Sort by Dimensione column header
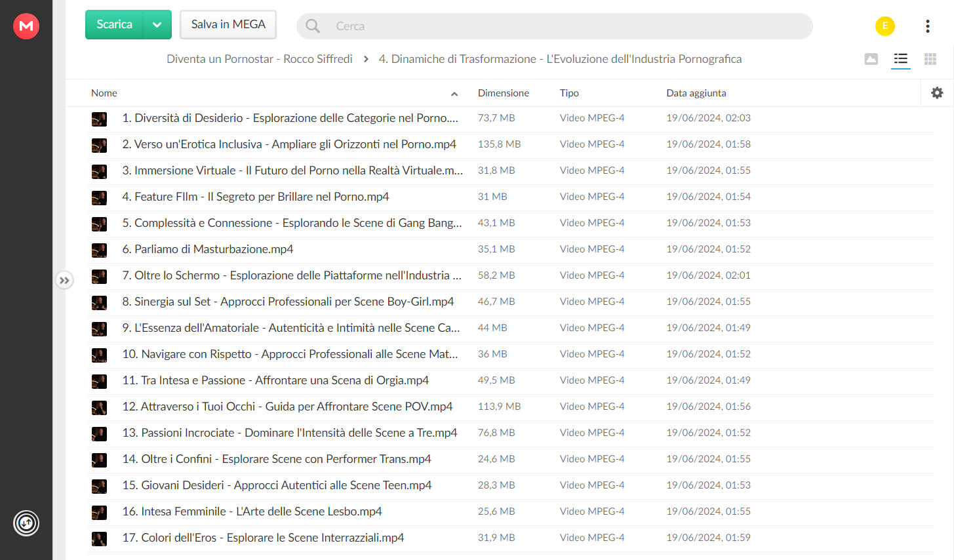Viewport: 954px width, 560px height. [x=504, y=93]
